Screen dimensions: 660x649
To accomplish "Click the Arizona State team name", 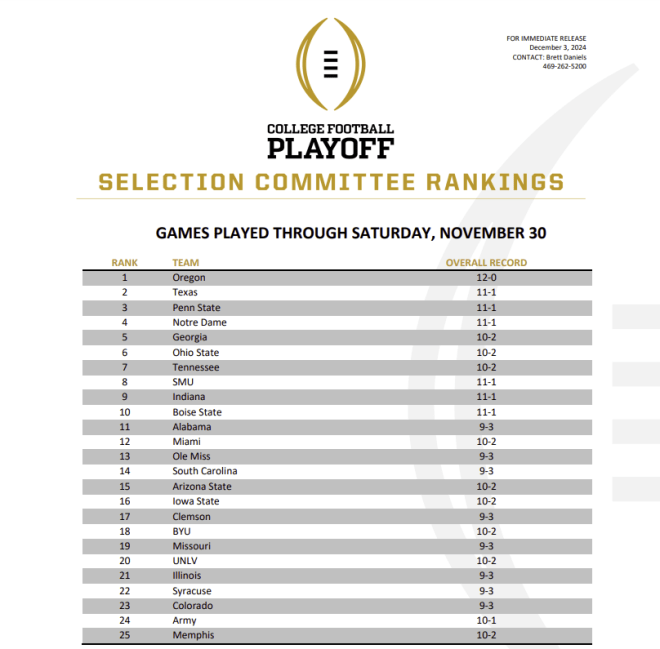I will (x=202, y=487).
